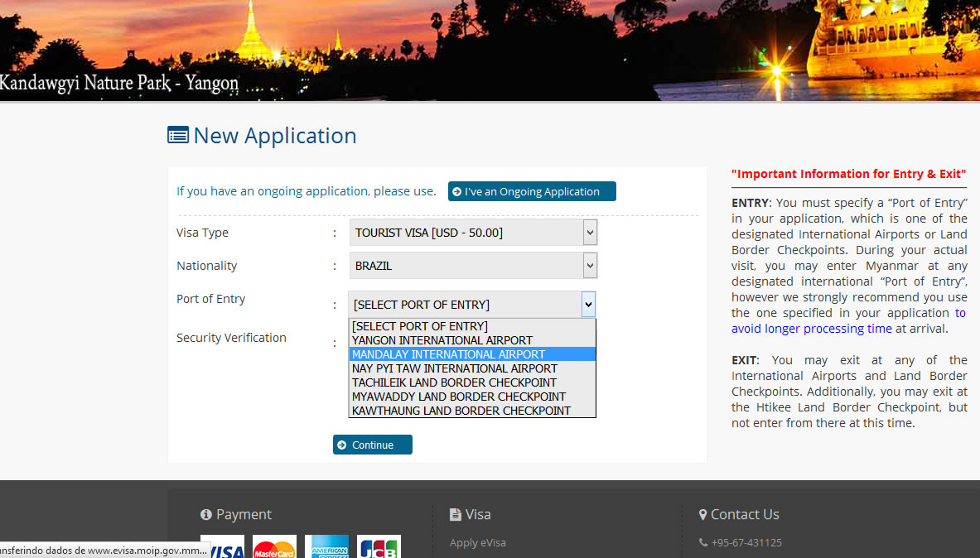This screenshot has height=558, width=980.
Task: Click the Contact Us location pin icon
Action: 702,515
